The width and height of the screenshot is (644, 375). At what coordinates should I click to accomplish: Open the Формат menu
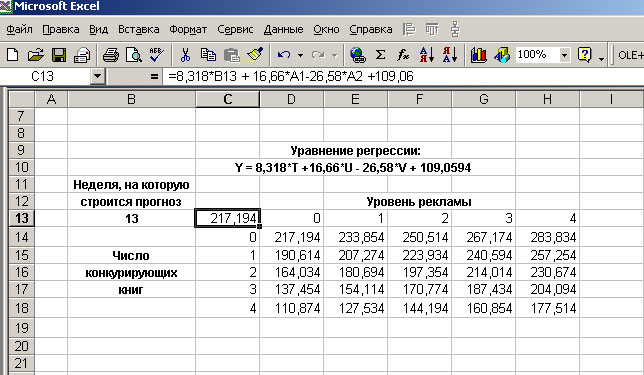[188, 30]
